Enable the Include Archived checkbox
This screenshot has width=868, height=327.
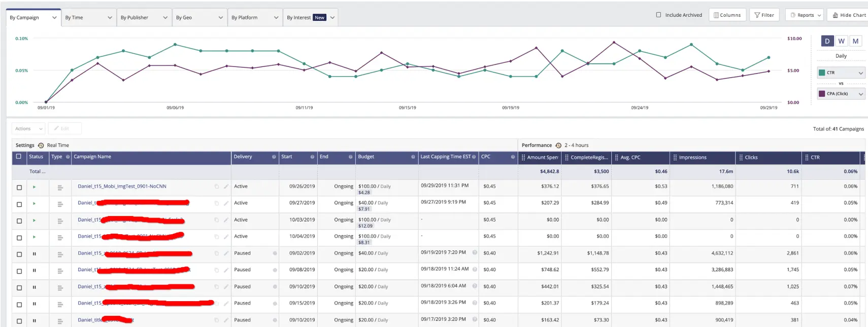(659, 15)
